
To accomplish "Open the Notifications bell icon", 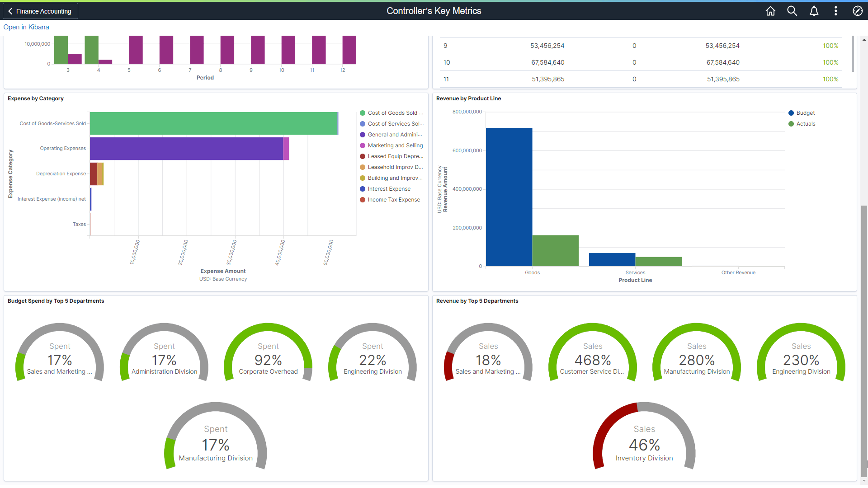I will pos(814,11).
